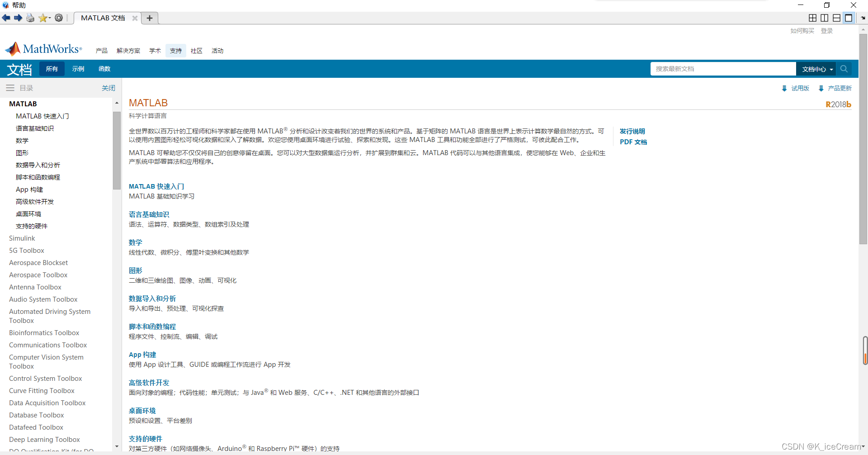Open the PDF 文档 link

click(633, 142)
